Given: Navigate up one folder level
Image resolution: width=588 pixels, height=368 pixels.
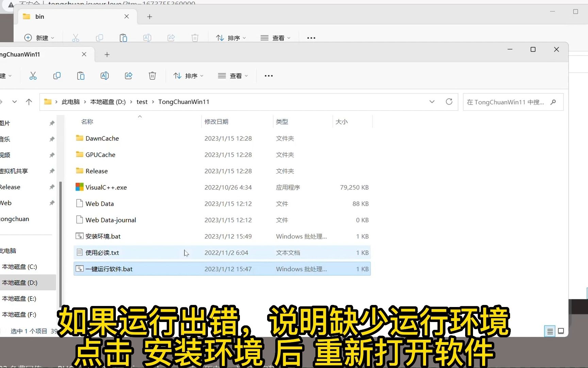Looking at the screenshot, I should pyautogui.click(x=29, y=102).
